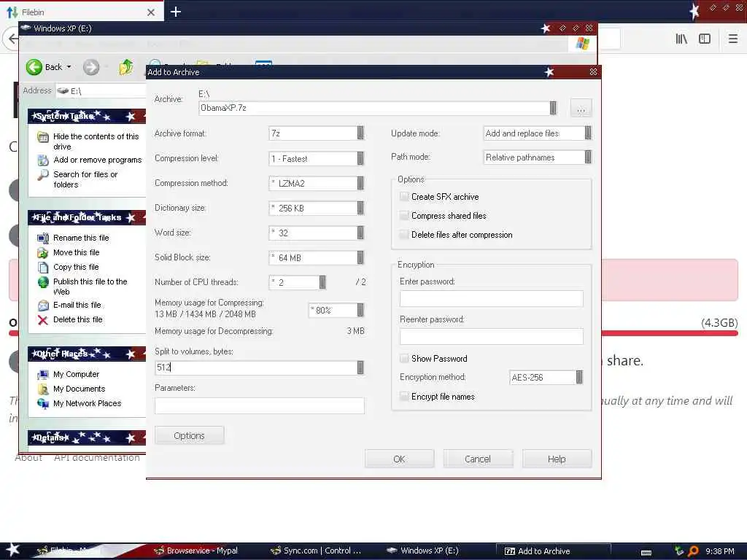Open the archive name history dropdown
The width and height of the screenshot is (747, 560).
[x=553, y=108]
